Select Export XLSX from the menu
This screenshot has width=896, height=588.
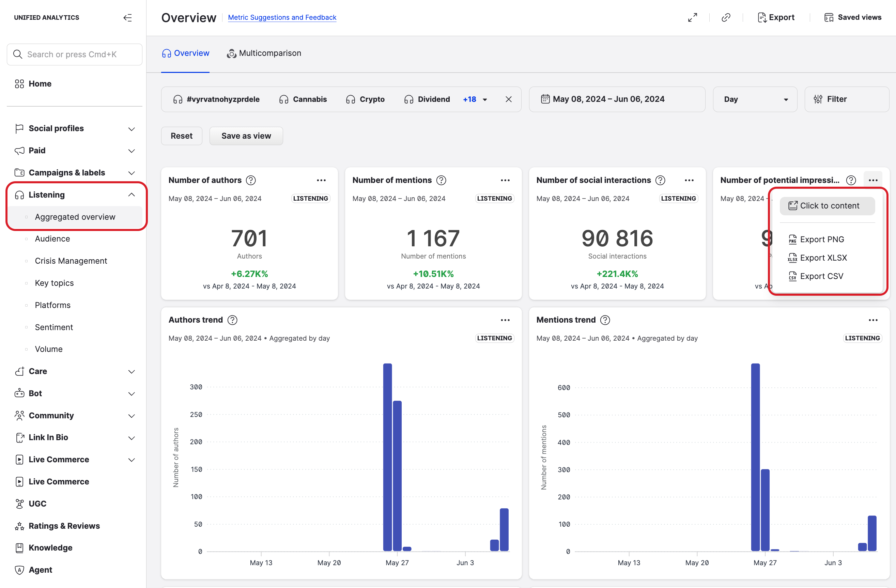coord(823,258)
